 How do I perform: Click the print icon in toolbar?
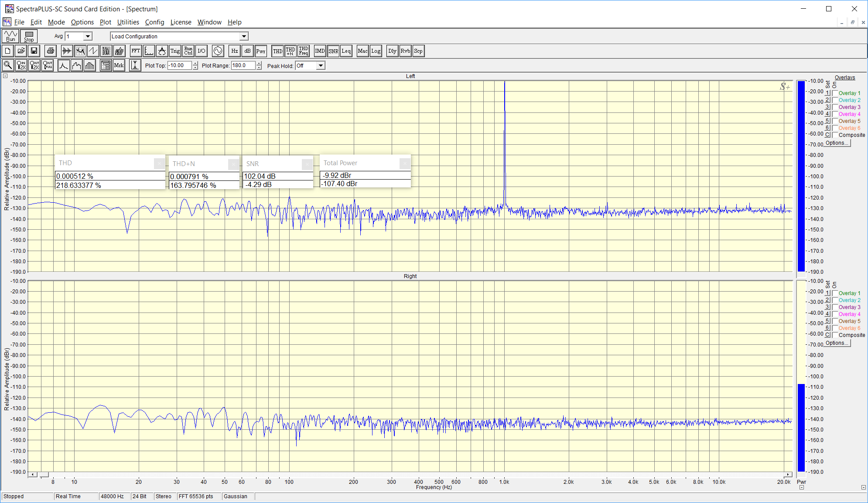pos(51,51)
